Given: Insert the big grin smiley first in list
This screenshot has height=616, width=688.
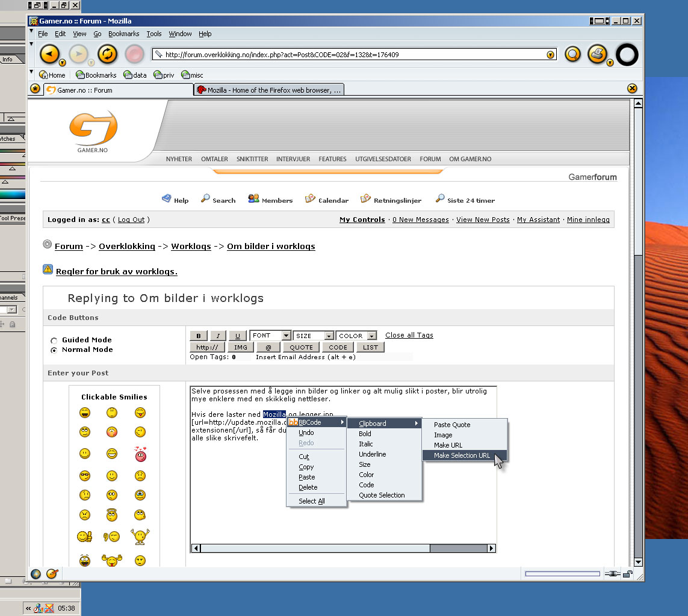Looking at the screenshot, I should [x=85, y=413].
